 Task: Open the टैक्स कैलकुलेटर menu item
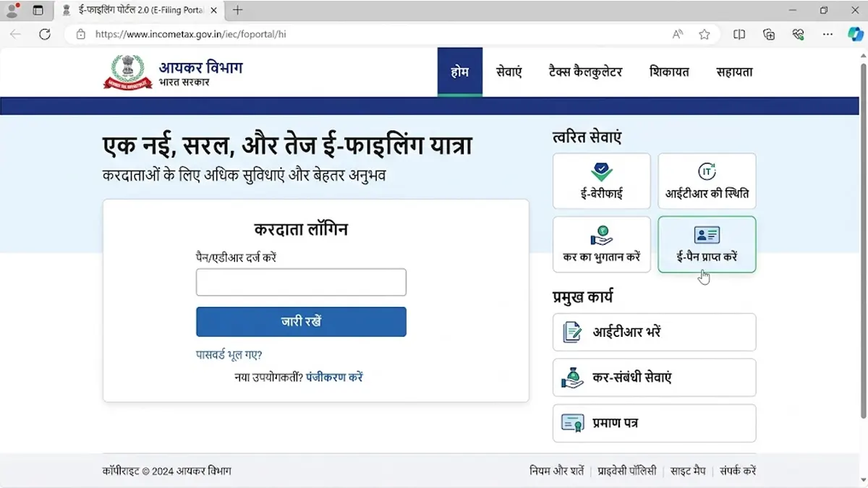pos(586,72)
